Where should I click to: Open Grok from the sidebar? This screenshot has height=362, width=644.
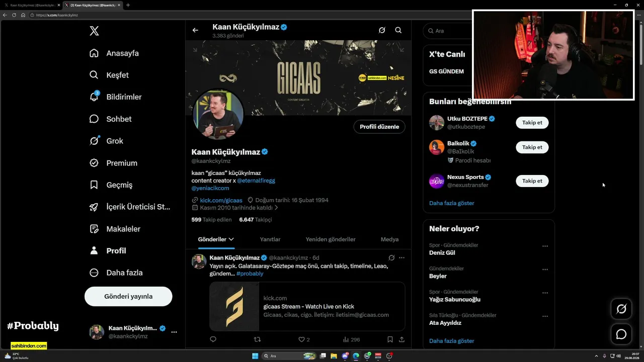(106, 141)
